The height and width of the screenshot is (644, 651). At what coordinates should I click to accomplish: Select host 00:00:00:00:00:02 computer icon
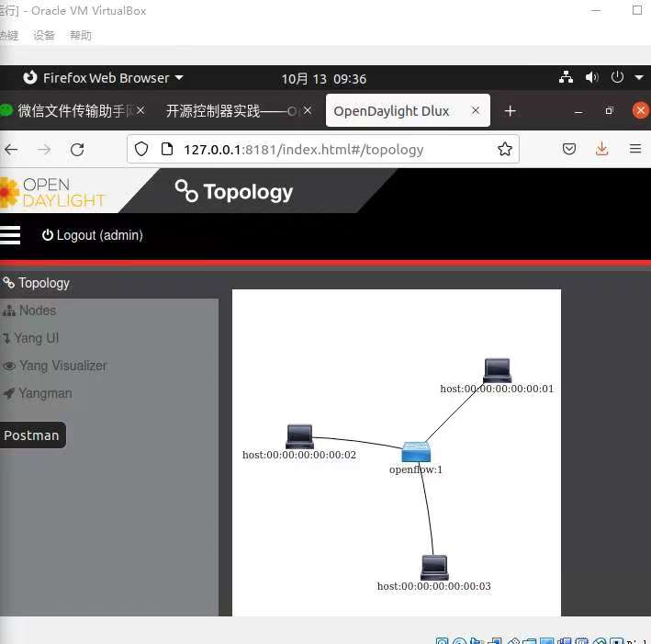299,436
